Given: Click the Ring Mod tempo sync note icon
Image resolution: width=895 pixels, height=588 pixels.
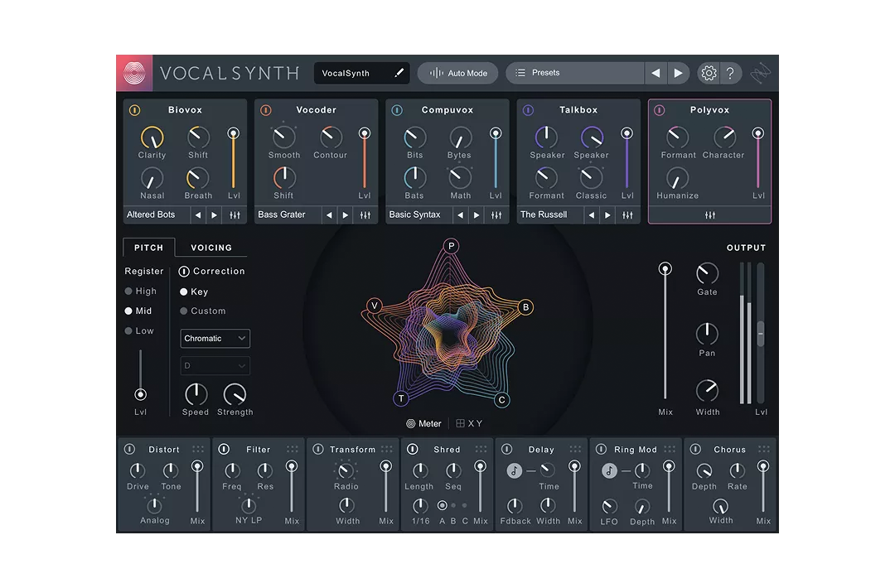Looking at the screenshot, I should (x=609, y=471).
